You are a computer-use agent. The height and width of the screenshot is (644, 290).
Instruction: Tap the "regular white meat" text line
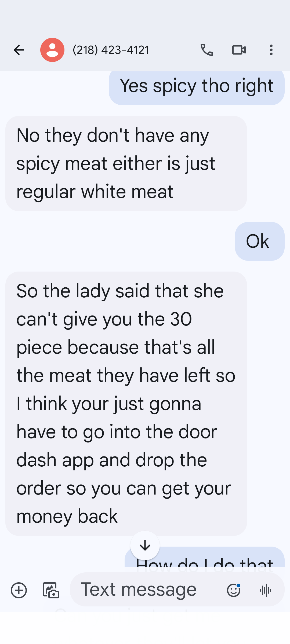pos(95,192)
